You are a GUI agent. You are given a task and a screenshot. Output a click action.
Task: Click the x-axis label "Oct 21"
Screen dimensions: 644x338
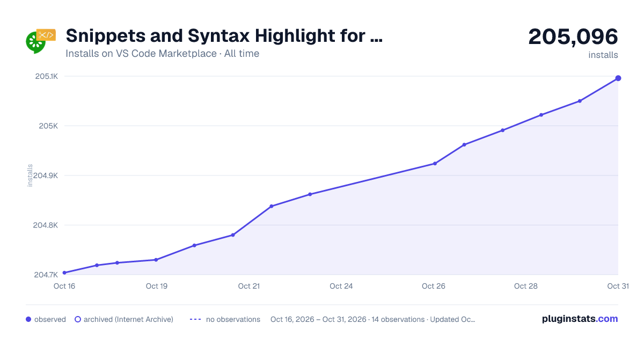pos(249,286)
